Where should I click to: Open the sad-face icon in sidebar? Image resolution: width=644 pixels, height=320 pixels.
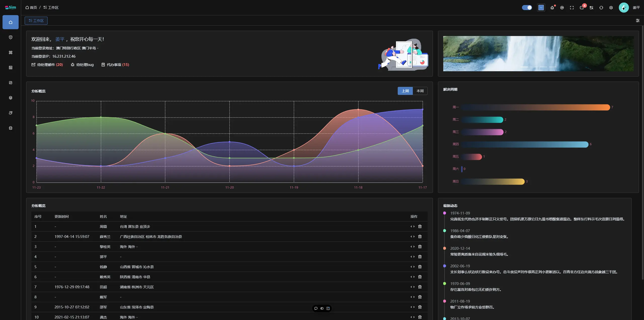tap(11, 128)
